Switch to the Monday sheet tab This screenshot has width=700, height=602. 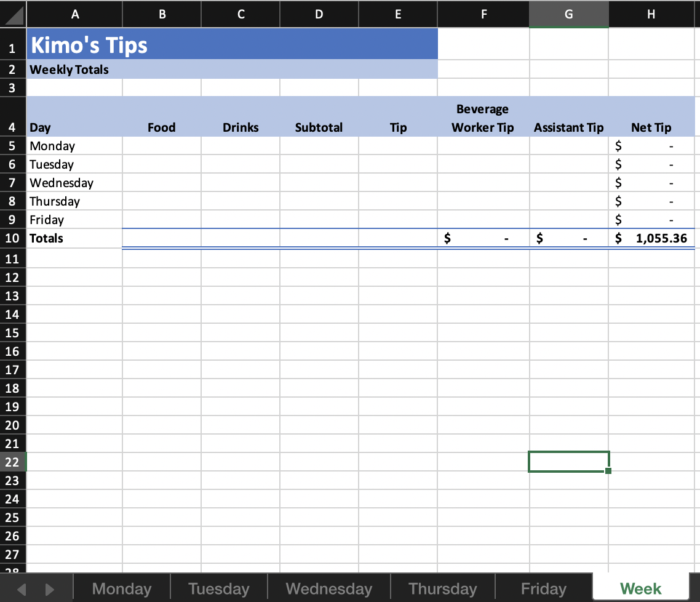click(121, 588)
